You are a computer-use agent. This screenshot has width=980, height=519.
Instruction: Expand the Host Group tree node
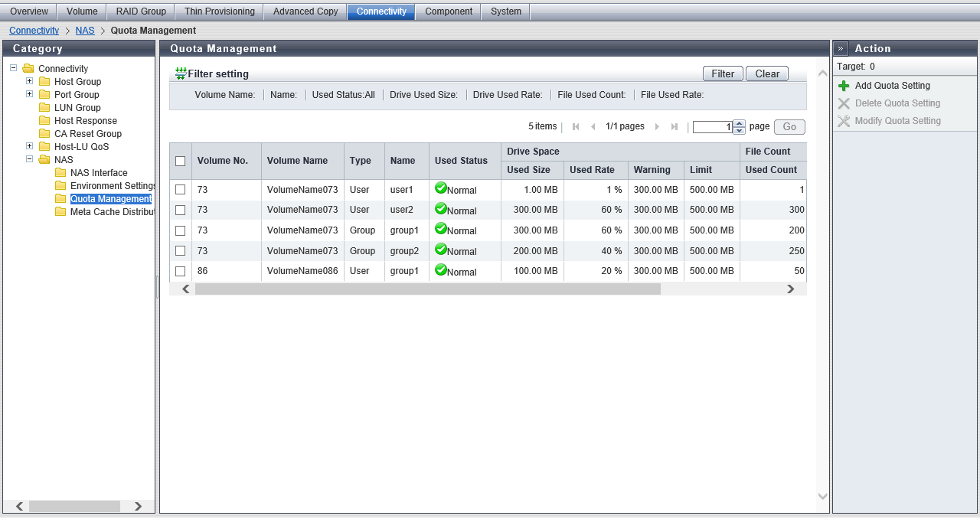29,81
